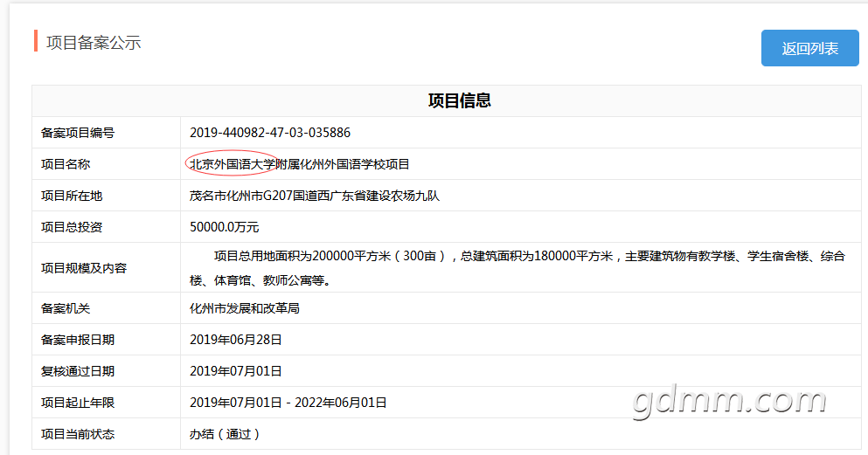868x455 pixels.
Task: Click the 备案申报日期 label cell
Action: [x=107, y=340]
